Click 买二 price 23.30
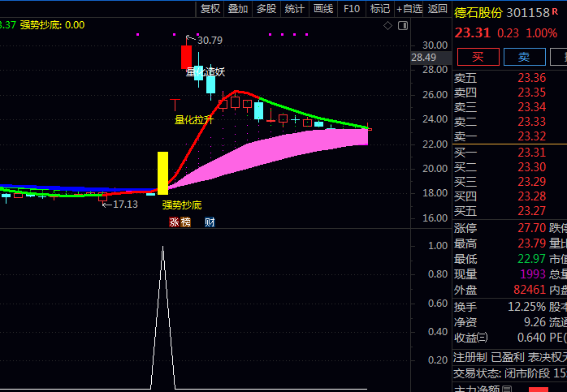 531,167
